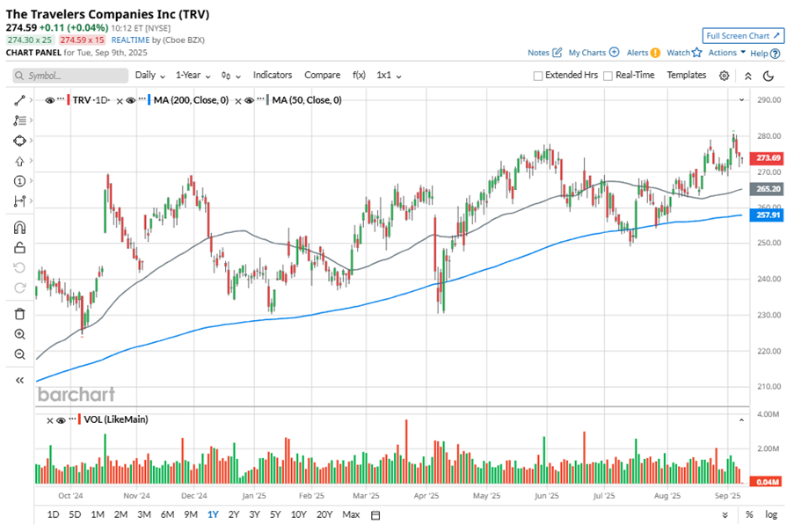794x532 pixels.
Task: Hide the MA 200 line
Action: (130, 100)
